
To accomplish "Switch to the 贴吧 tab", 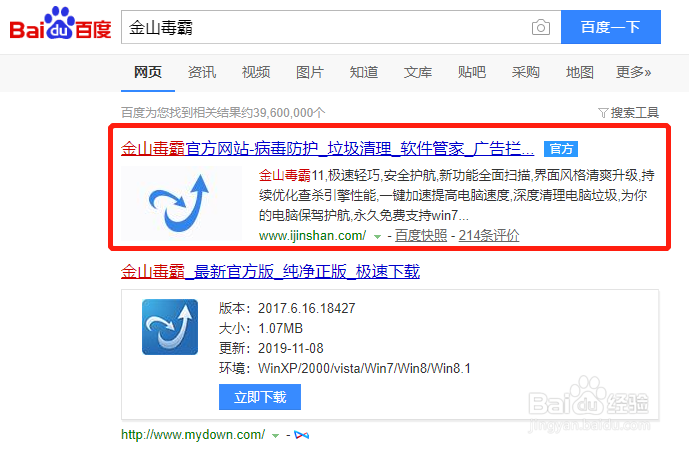I will click(x=471, y=72).
